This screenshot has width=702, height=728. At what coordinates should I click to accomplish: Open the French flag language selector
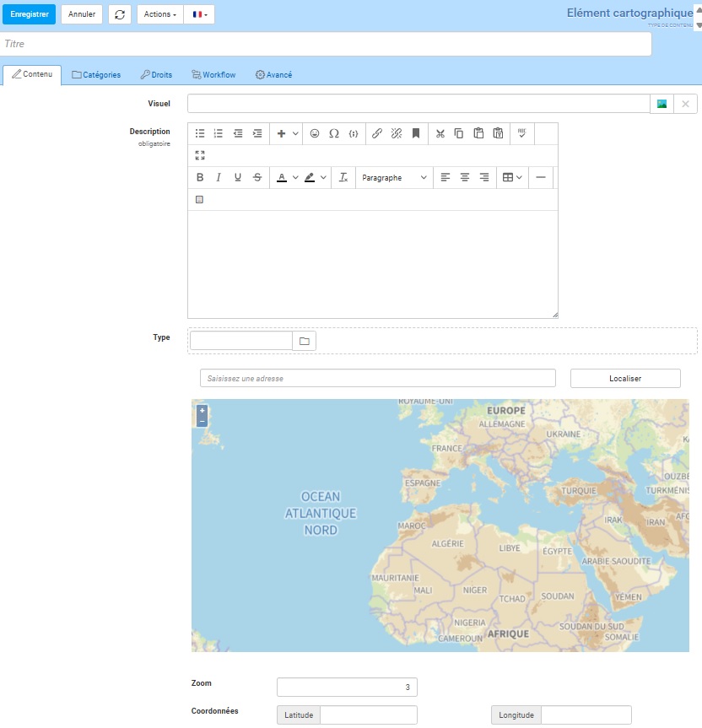199,14
